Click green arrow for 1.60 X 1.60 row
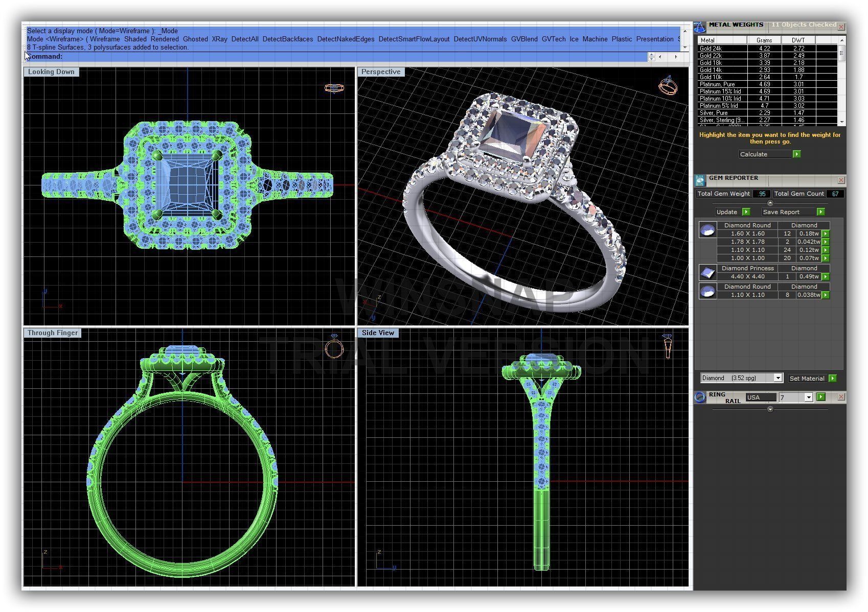Screen dimensions: 868x612 click(x=826, y=233)
